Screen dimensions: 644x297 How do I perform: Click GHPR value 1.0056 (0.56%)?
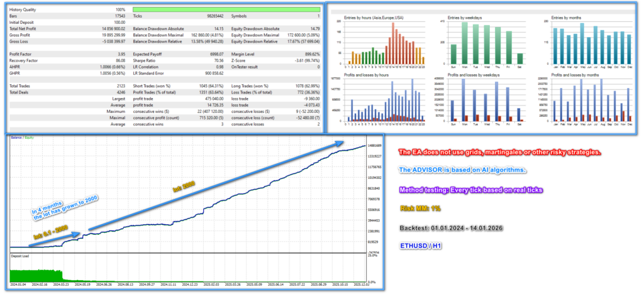[x=113, y=73]
